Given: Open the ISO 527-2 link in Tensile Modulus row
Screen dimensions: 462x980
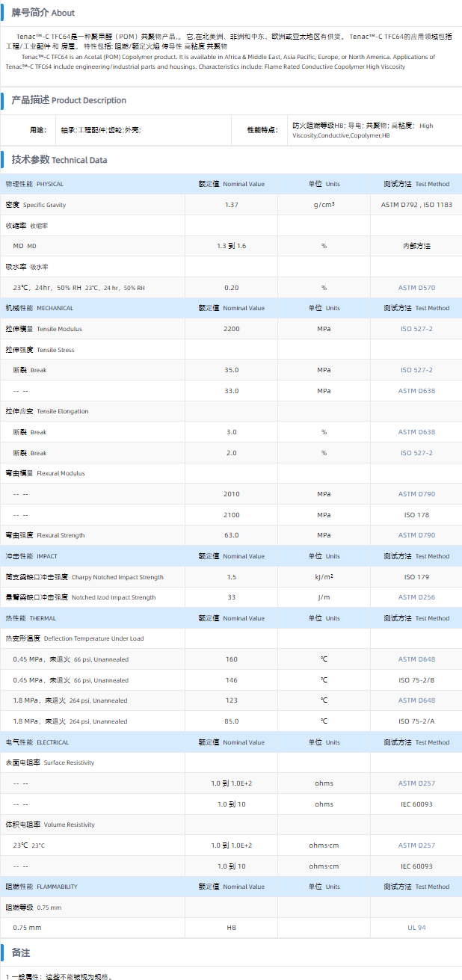Looking at the screenshot, I should point(416,329).
